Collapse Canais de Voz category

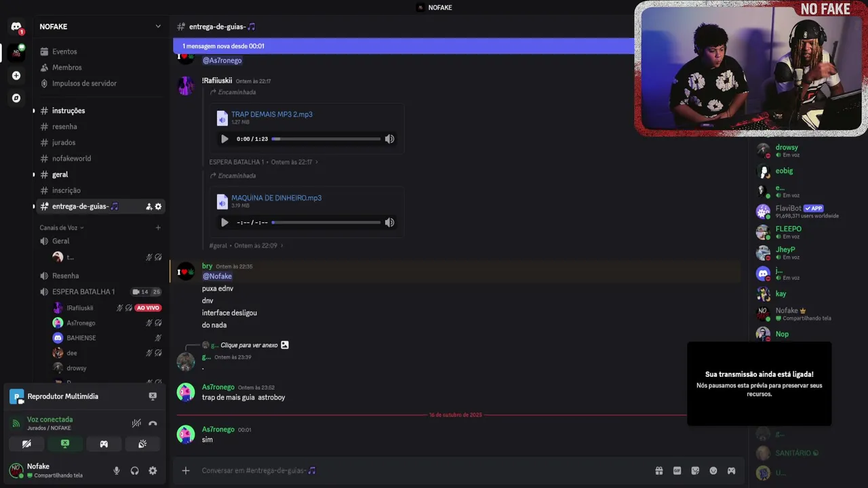tap(62, 228)
